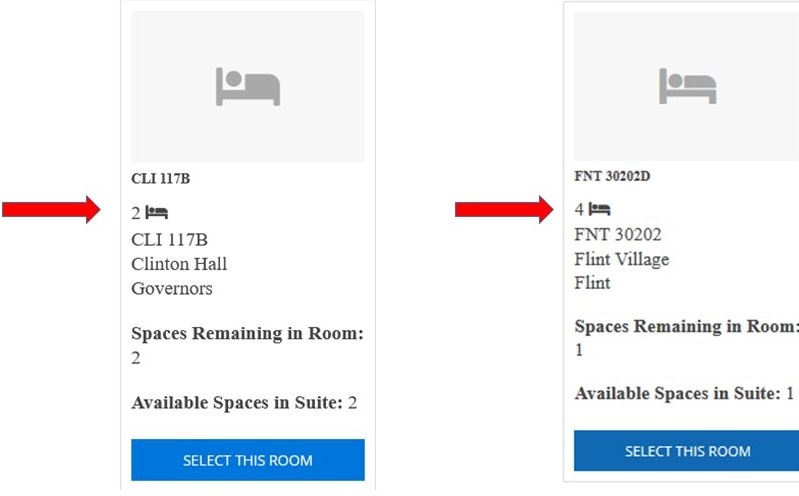Click the FNT 30202 suite text line
The width and height of the screenshot is (799, 496).
[x=618, y=235]
